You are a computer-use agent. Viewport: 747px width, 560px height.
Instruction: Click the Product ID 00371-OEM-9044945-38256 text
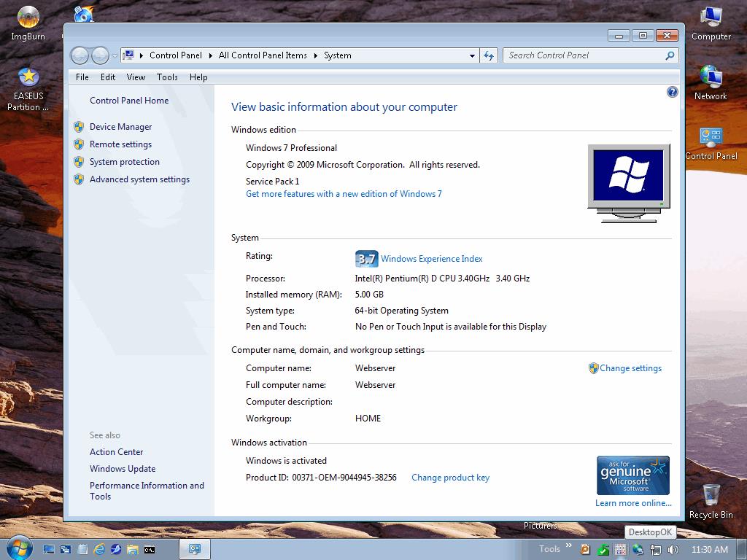pyautogui.click(x=321, y=478)
